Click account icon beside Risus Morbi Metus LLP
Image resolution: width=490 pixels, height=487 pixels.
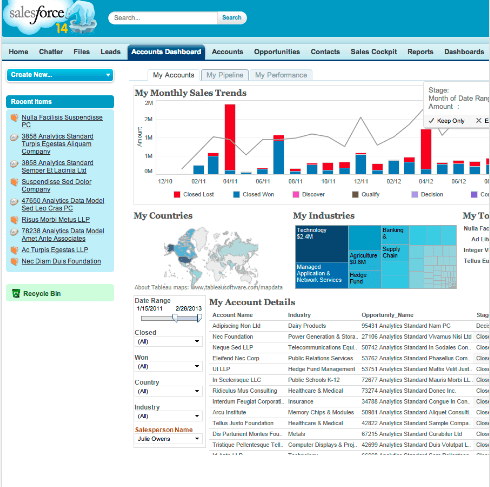point(14,220)
